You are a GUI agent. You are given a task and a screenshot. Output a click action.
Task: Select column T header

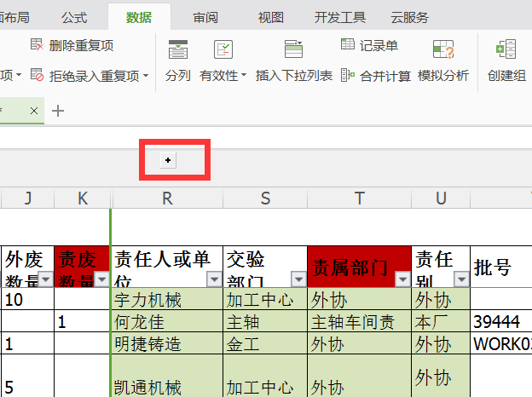coord(360,198)
